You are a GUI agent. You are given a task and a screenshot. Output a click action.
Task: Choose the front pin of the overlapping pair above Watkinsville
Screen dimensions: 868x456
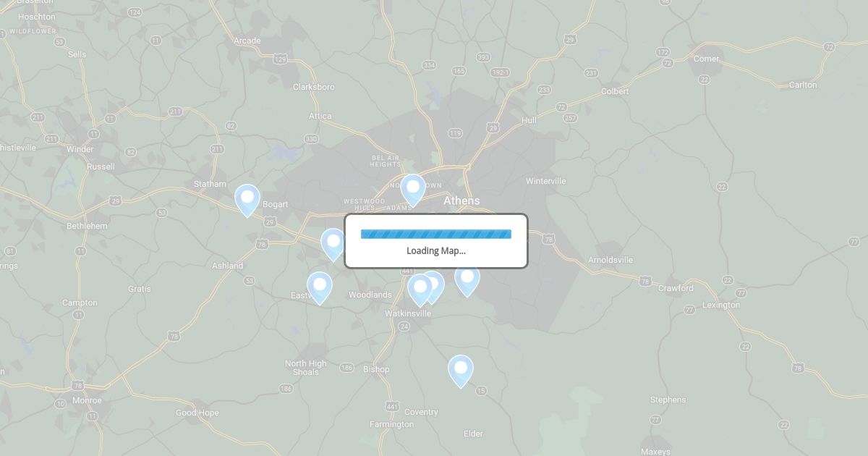(x=420, y=290)
